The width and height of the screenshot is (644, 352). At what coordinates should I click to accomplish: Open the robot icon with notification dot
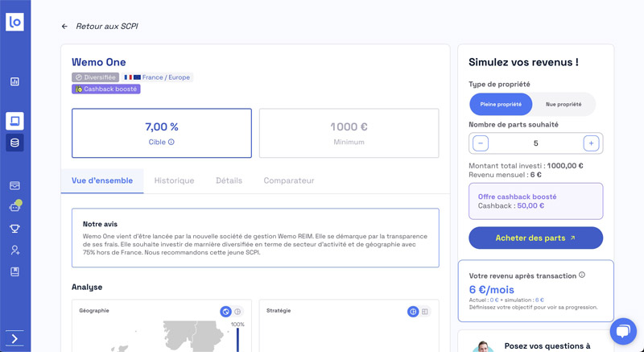point(15,206)
